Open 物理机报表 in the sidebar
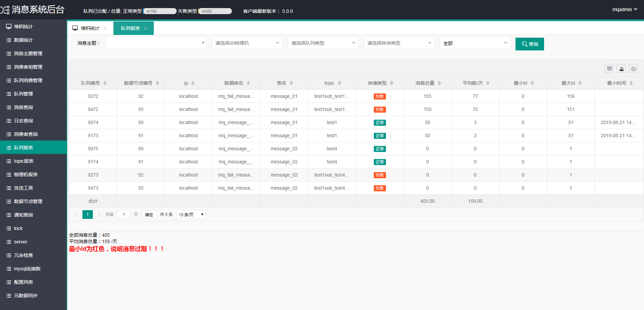The image size is (644, 310). 33,175
